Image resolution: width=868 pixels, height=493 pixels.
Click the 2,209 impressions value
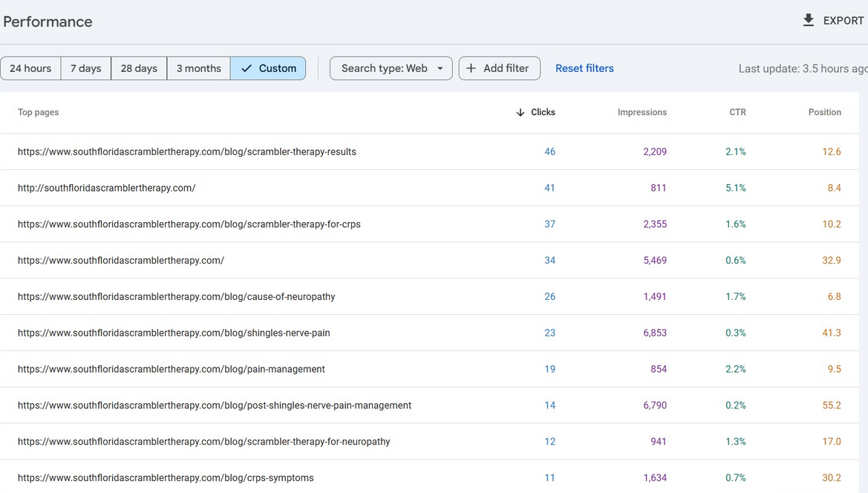655,151
